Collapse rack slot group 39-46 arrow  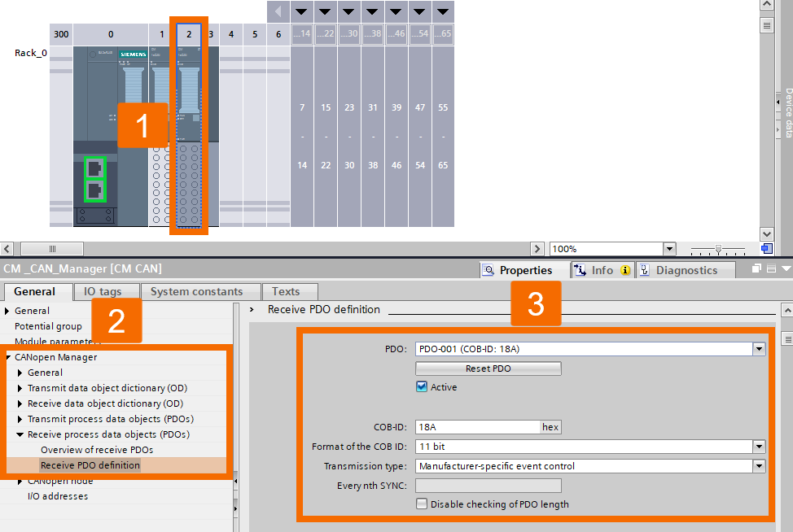(396, 11)
